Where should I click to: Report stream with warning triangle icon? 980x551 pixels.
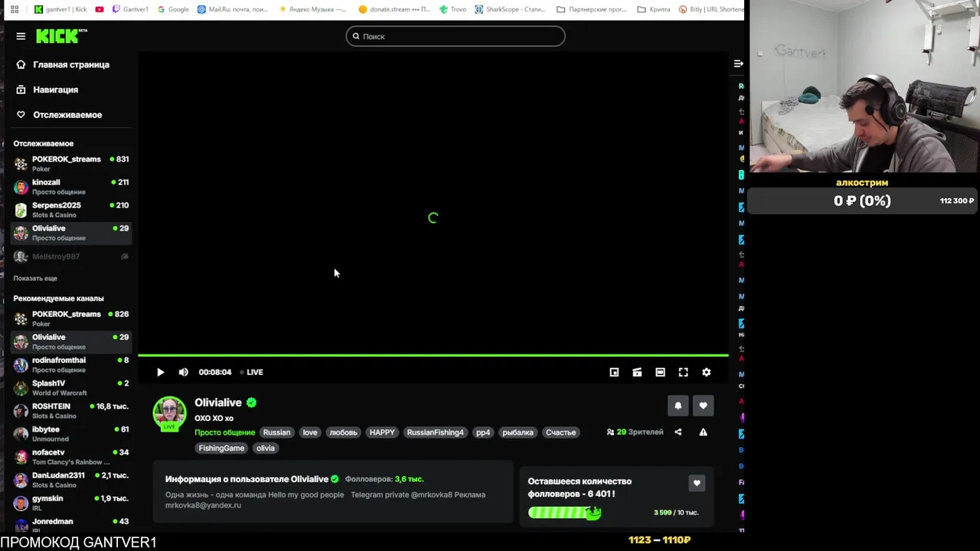703,432
